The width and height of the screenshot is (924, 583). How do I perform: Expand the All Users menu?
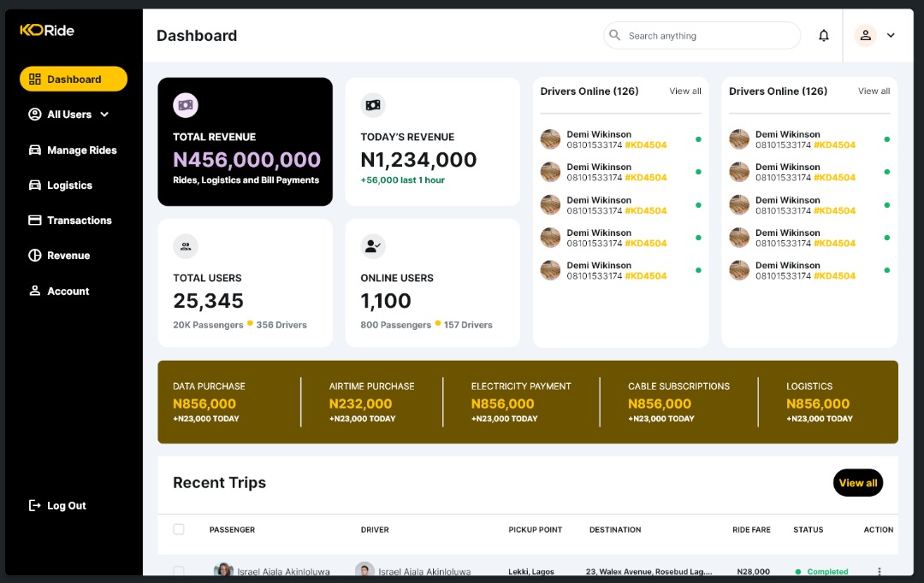104,114
